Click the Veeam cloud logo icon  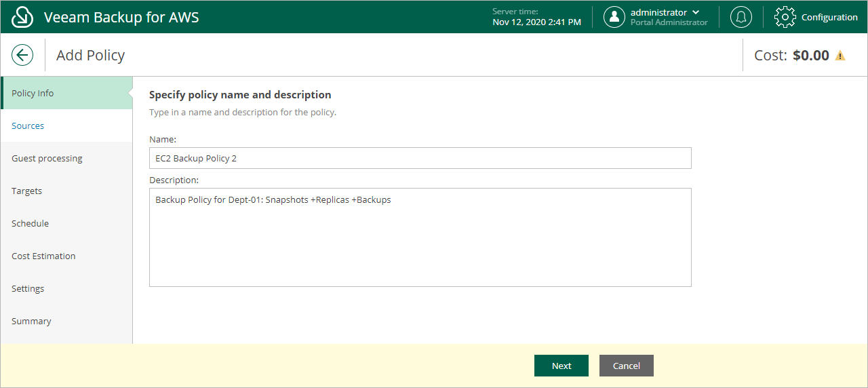tap(22, 17)
